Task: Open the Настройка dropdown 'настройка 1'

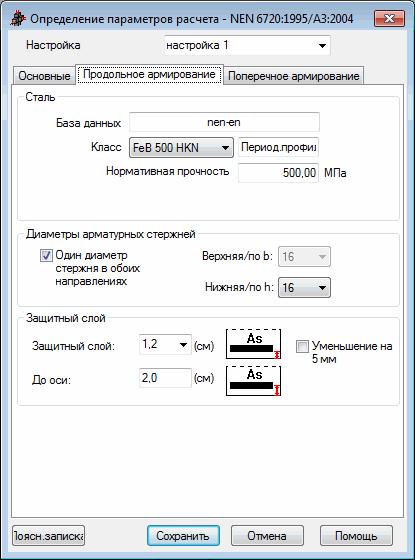Action: click(x=247, y=45)
